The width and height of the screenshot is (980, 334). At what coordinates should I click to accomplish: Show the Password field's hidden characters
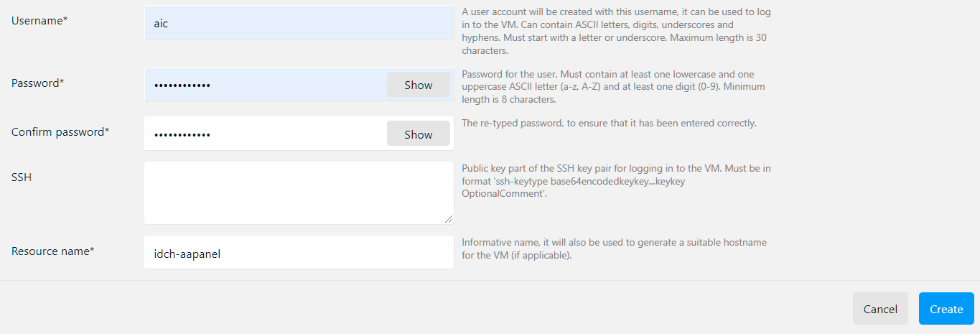click(x=418, y=85)
